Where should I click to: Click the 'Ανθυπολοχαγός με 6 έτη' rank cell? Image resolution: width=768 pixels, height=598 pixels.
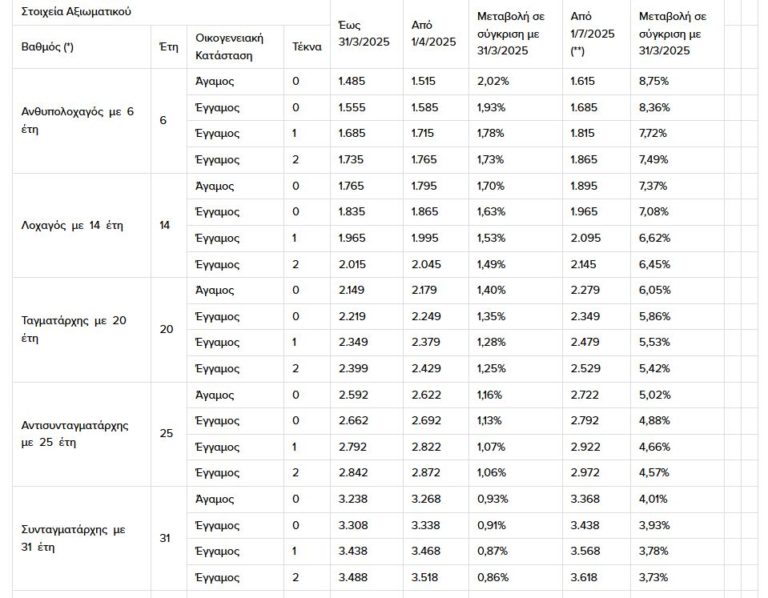point(76,121)
